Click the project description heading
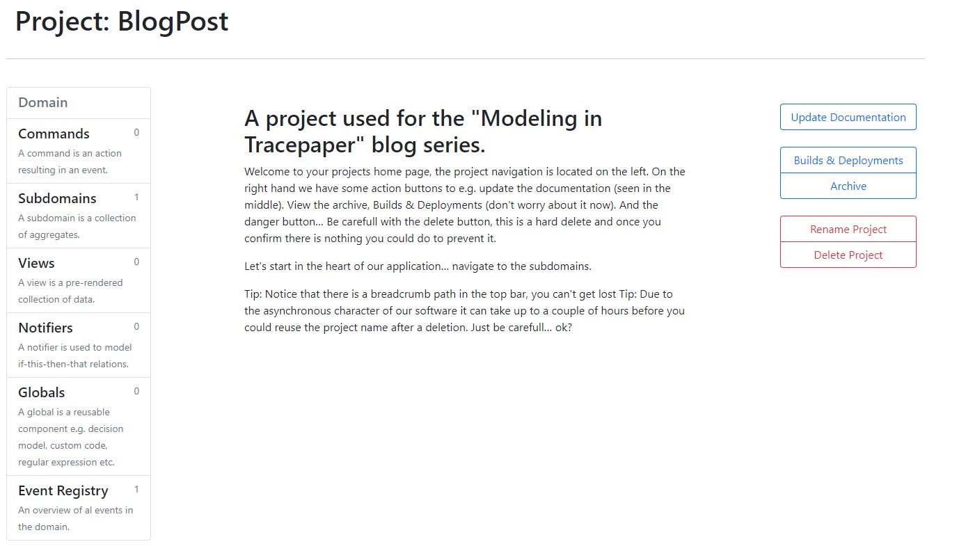966x560 pixels. (423, 131)
